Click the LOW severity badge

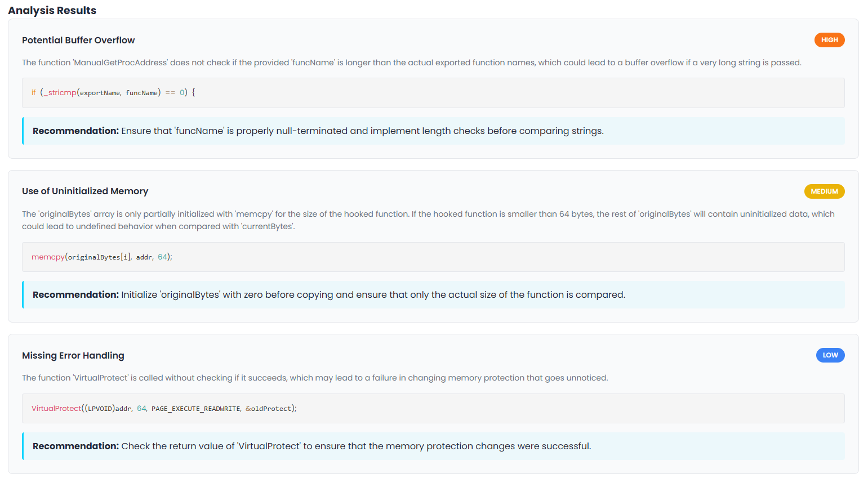pyautogui.click(x=830, y=355)
